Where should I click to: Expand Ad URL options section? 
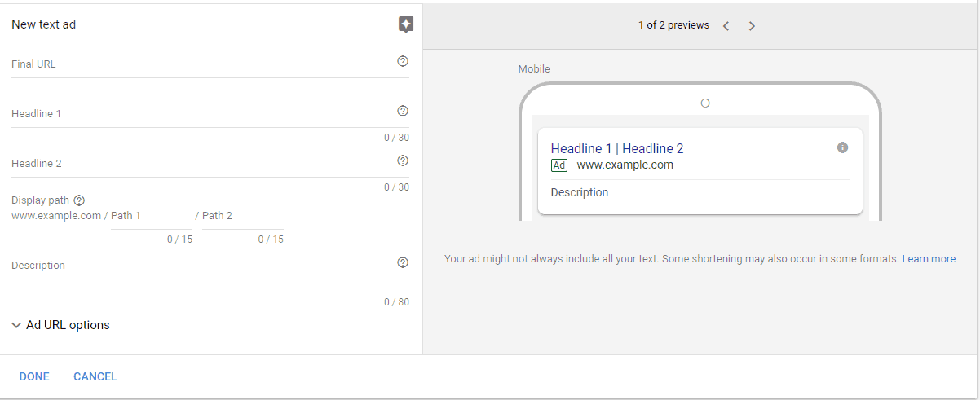(x=61, y=325)
